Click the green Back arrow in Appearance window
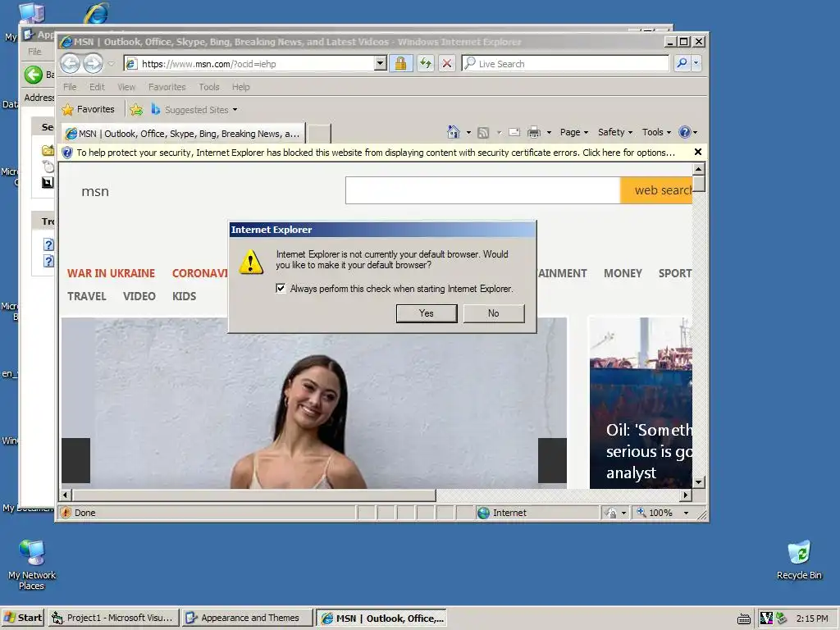 click(x=33, y=75)
